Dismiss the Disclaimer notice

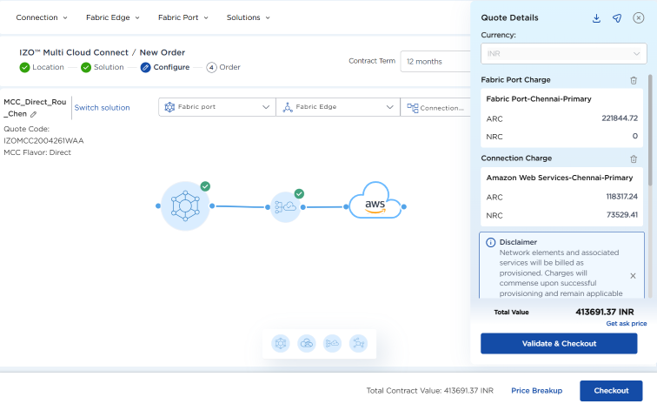[633, 276]
